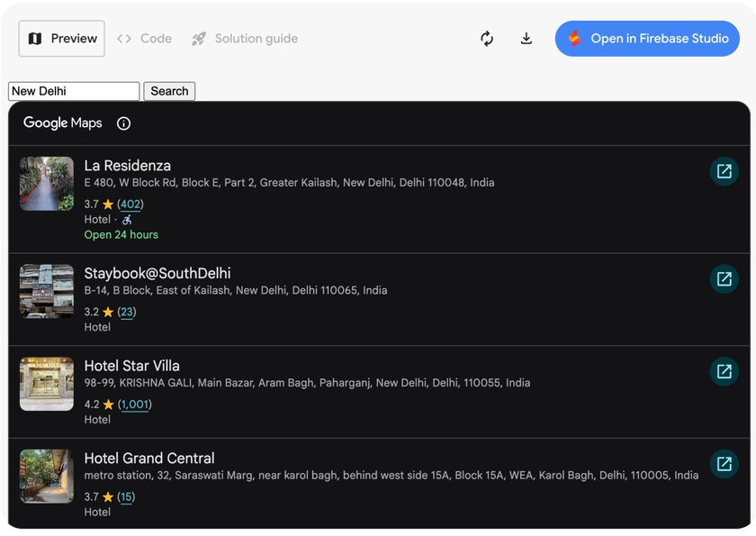The width and height of the screenshot is (756, 536).
Task: Switch to the Preview tab
Action: [61, 39]
